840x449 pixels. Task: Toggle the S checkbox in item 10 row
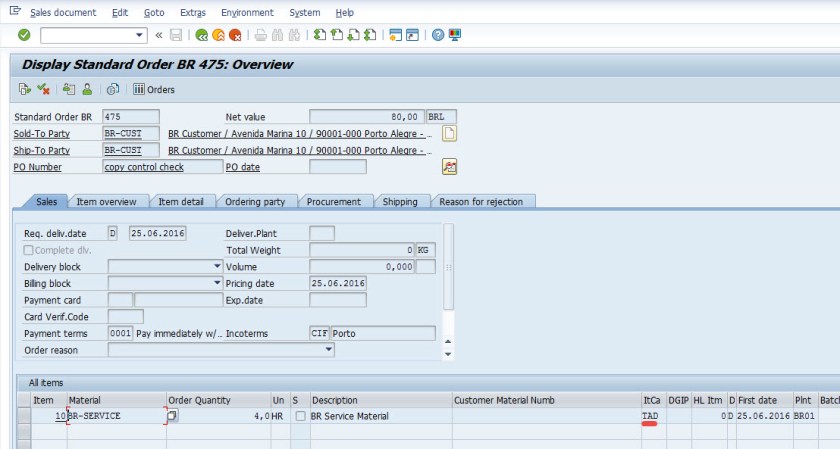301,416
